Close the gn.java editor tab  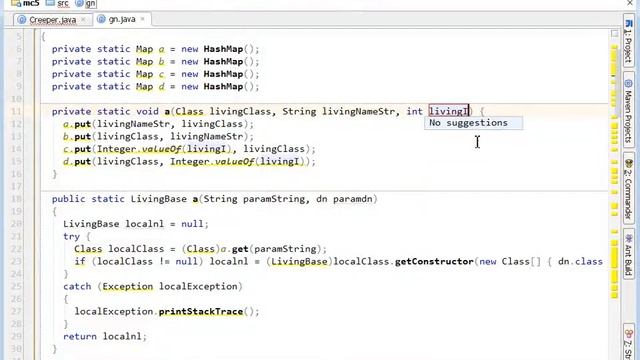tap(142, 19)
